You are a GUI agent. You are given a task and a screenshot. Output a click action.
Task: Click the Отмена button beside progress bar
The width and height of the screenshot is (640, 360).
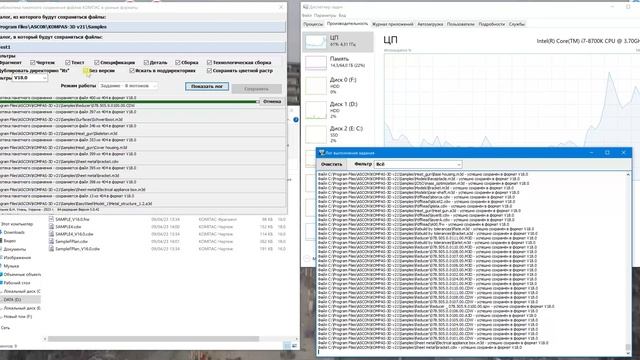[272, 101]
